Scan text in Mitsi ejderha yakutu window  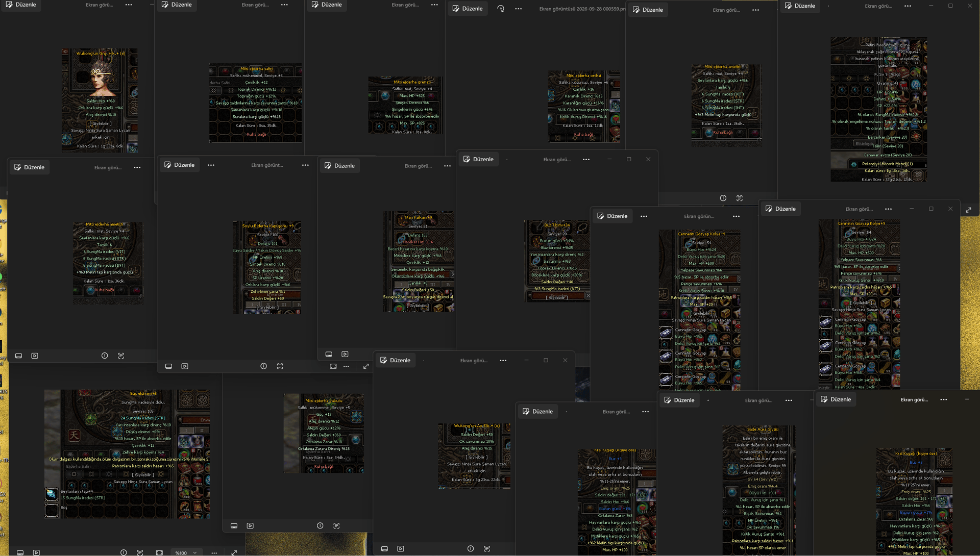(336, 525)
